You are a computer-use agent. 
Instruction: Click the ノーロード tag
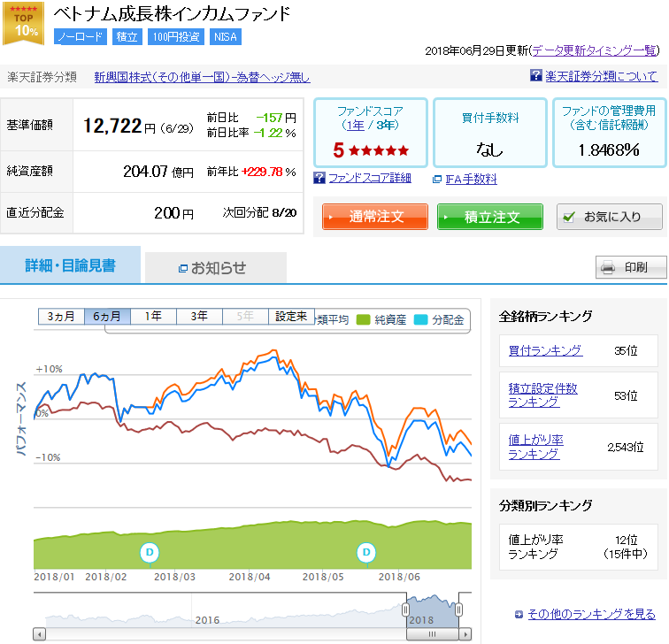(81, 36)
